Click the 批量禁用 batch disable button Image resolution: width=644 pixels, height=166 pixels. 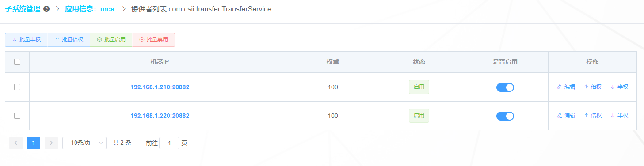point(154,40)
